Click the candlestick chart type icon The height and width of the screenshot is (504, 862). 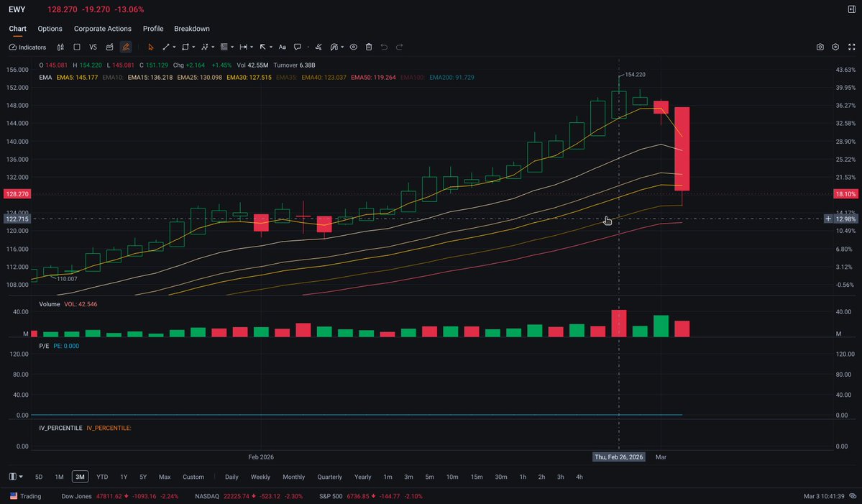click(x=60, y=47)
